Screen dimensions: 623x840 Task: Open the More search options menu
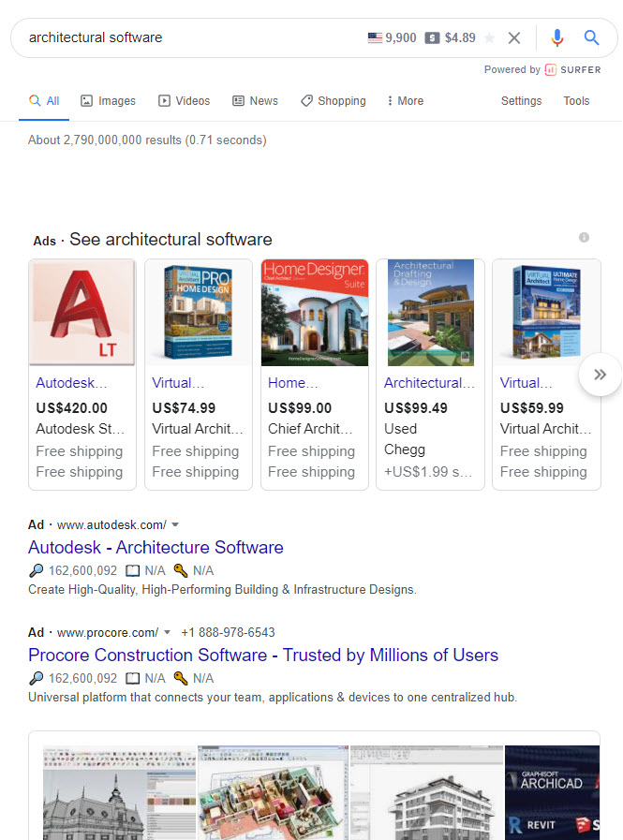coord(404,101)
